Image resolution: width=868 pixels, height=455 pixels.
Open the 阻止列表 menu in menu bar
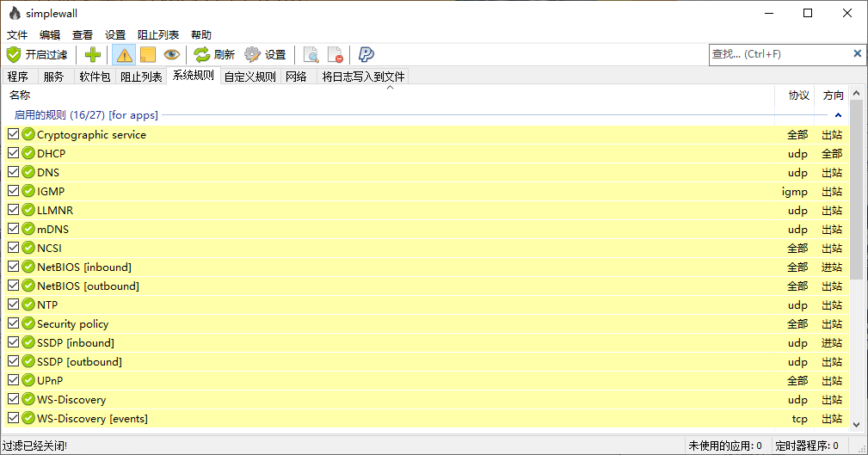158,34
